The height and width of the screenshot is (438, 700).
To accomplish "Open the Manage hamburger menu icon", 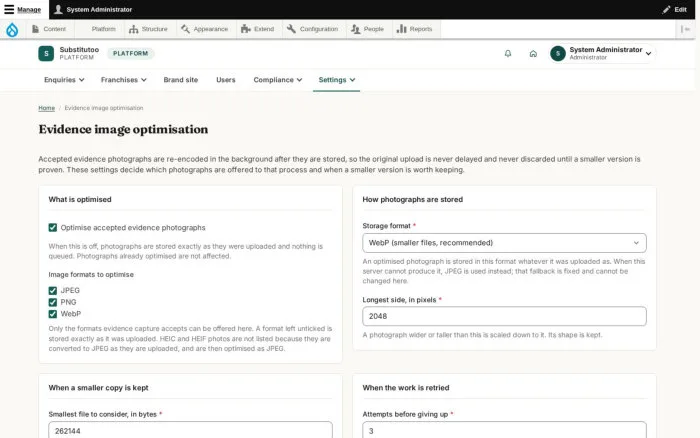I will click(9, 9).
